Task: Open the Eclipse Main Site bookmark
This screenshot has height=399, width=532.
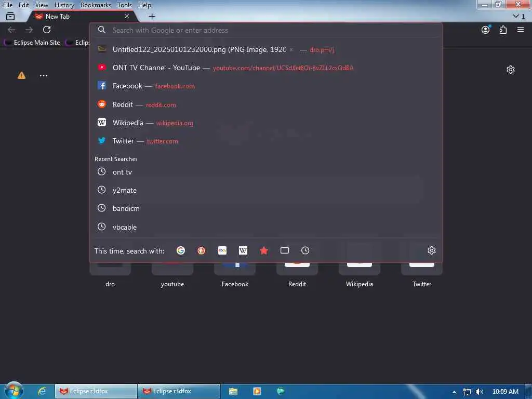Action: [x=32, y=43]
